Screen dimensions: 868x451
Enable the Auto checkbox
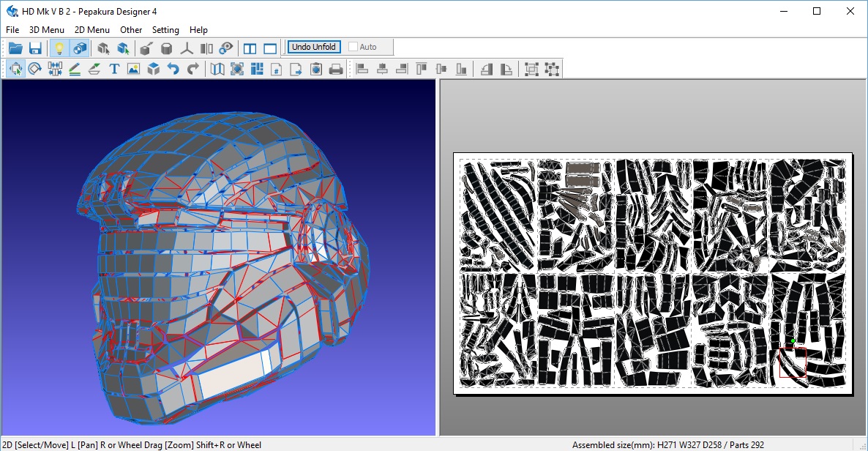353,47
